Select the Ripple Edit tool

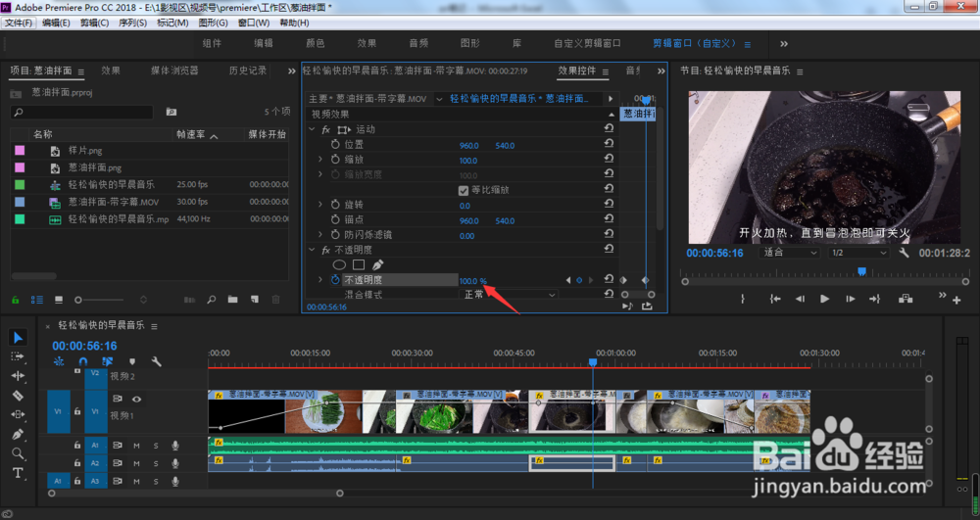[18, 376]
